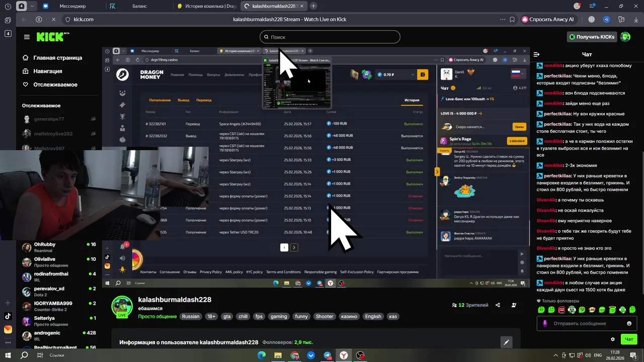Open File Explorer from taskbar
This screenshot has width=644, height=362.
[278, 355]
